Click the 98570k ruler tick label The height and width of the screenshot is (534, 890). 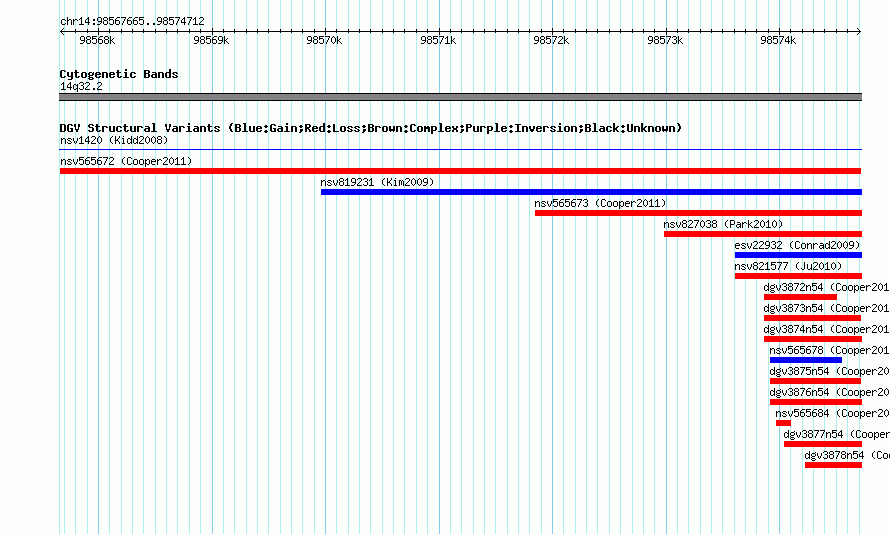(324, 40)
